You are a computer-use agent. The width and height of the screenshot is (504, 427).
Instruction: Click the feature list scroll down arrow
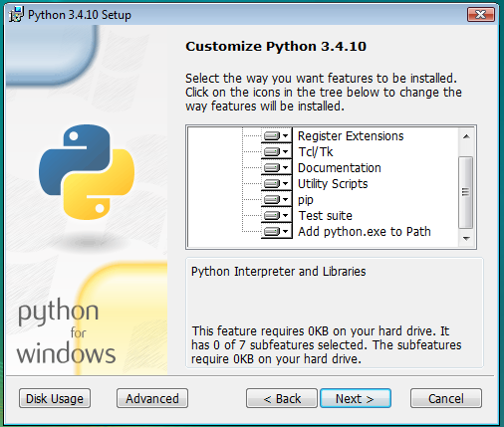coord(466,239)
